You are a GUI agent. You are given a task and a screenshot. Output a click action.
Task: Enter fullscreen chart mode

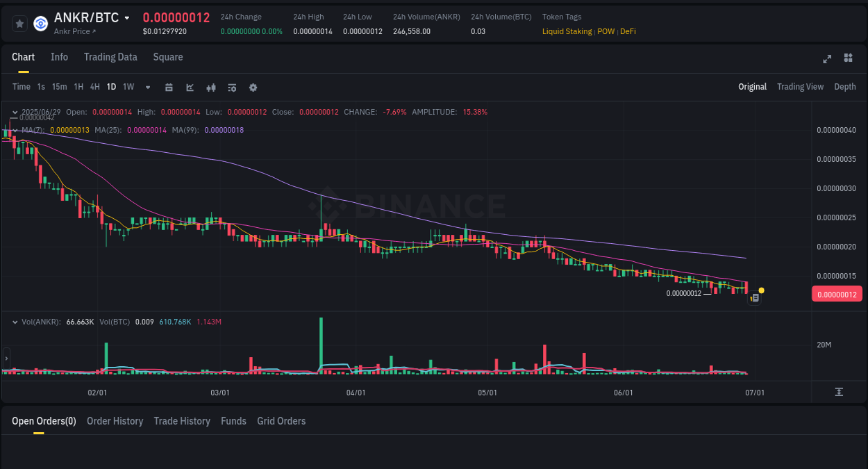[826, 59]
